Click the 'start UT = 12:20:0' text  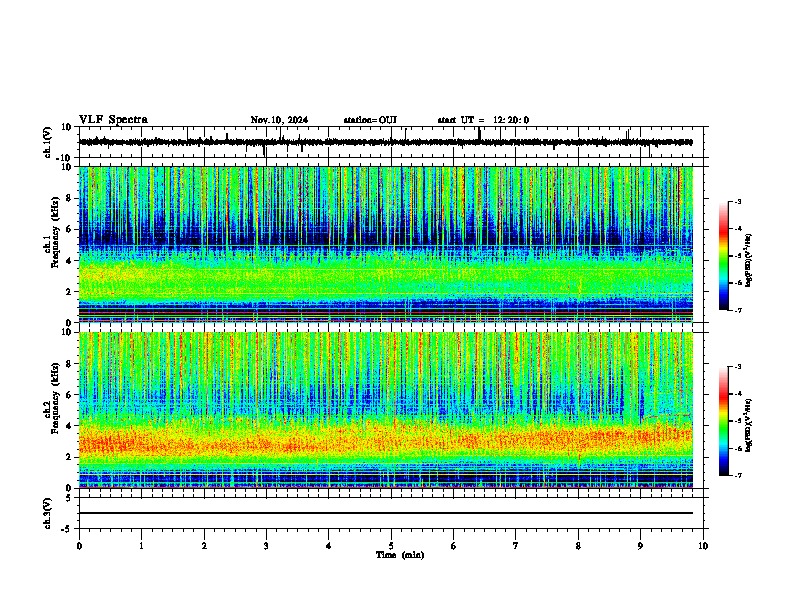pos(483,120)
